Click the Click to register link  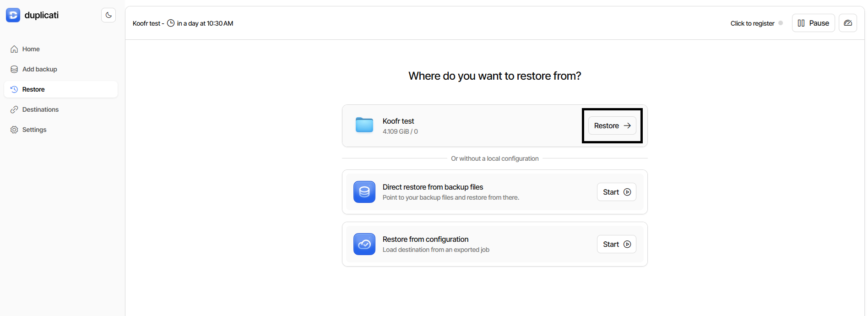coord(752,23)
